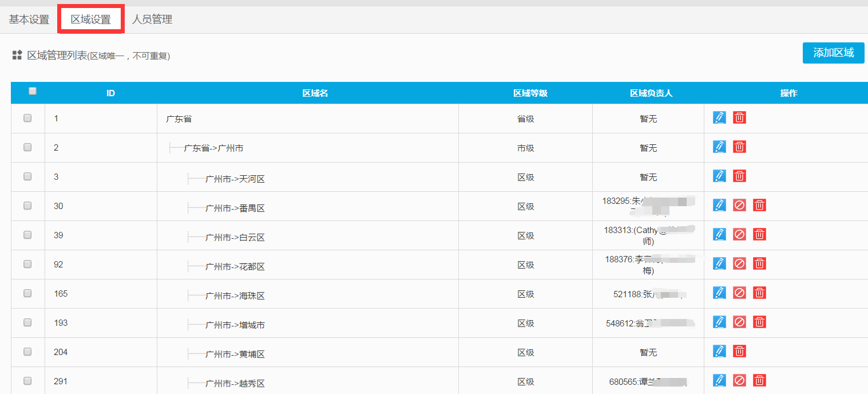Select the checkbox for ID 92 row
Screen dimensions: 868x394
coord(27,264)
